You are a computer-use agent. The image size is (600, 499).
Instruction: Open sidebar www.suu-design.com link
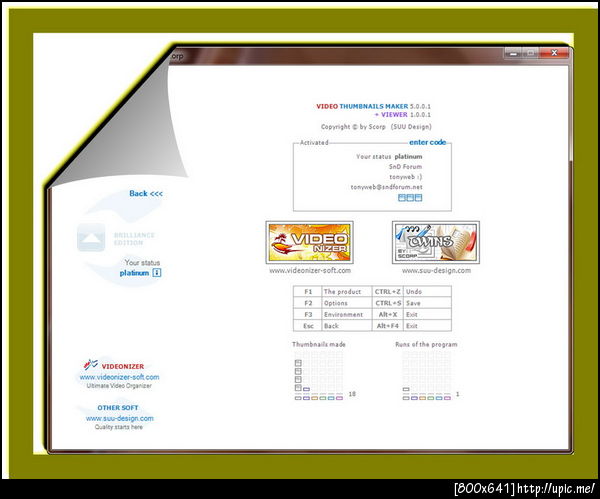click(119, 419)
